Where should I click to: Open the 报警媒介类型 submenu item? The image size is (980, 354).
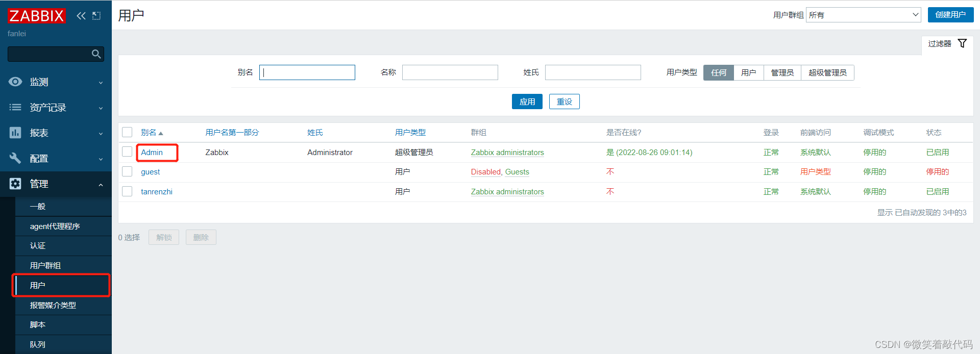[x=63, y=305]
